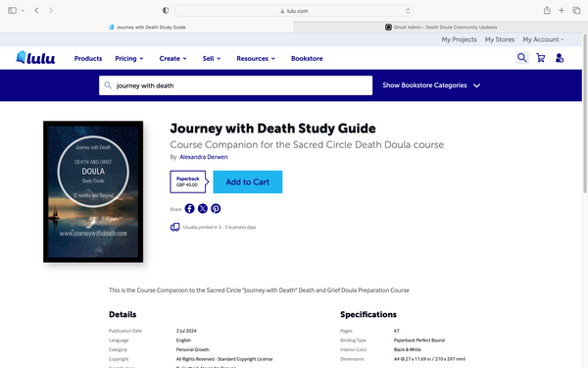Click the bookstore search input field
The image size is (588, 368).
coord(235,85)
